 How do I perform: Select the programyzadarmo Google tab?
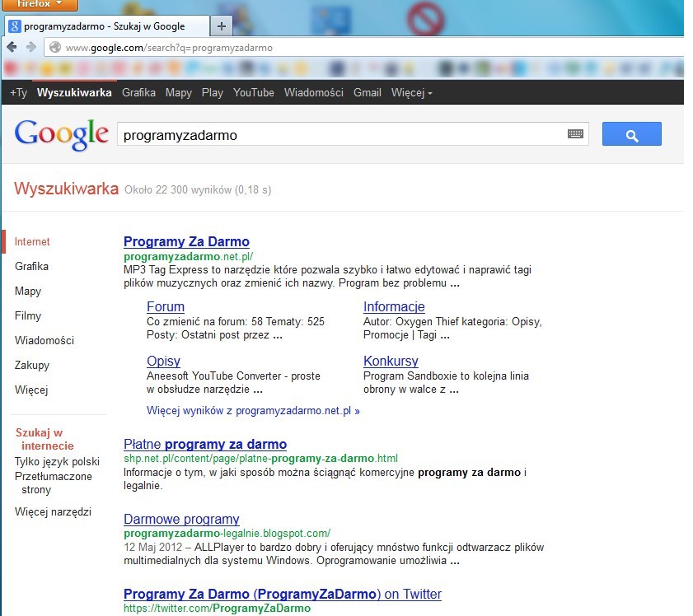pos(106,26)
